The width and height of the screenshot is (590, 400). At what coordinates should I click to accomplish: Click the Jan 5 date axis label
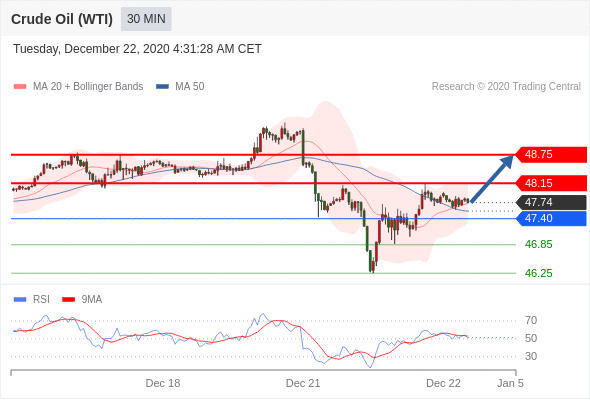(x=510, y=383)
